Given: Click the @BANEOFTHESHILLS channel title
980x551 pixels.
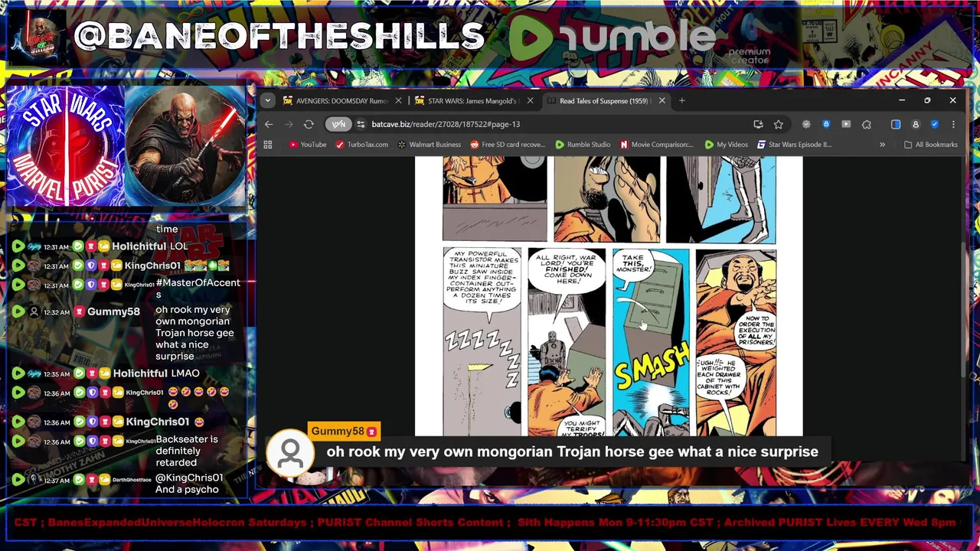Looking at the screenshot, I should pos(278,36).
